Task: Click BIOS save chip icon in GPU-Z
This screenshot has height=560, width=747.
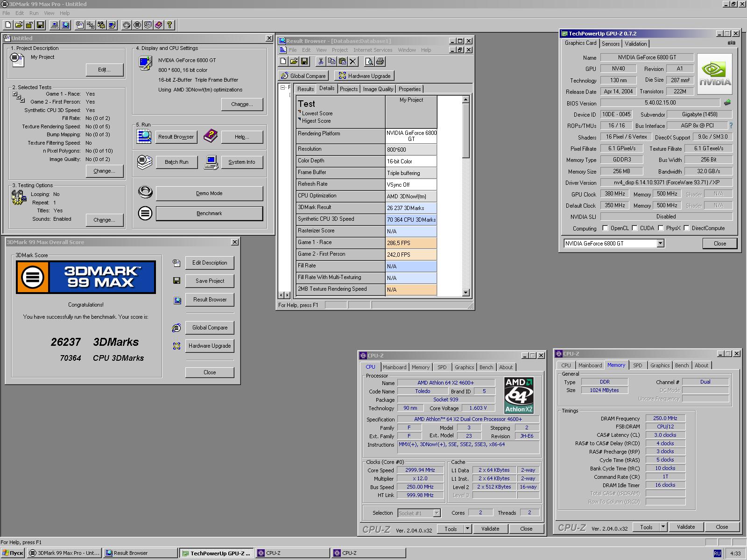Action: 727,102
